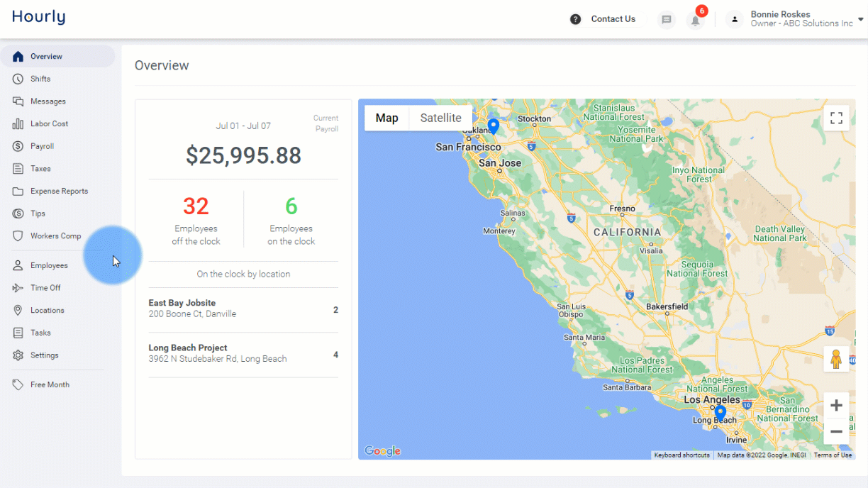868x488 pixels.
Task: Click the 6 employees on the clock
Action: (291, 206)
